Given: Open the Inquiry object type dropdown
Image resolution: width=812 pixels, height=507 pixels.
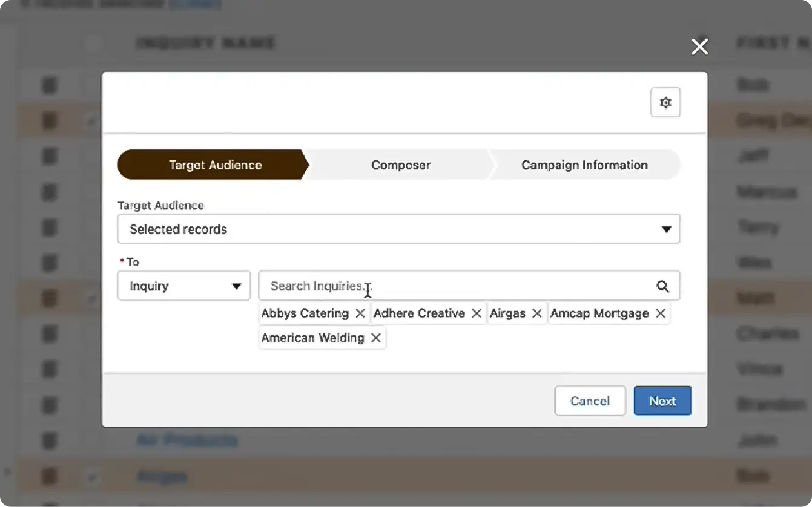Looking at the screenshot, I should (184, 286).
